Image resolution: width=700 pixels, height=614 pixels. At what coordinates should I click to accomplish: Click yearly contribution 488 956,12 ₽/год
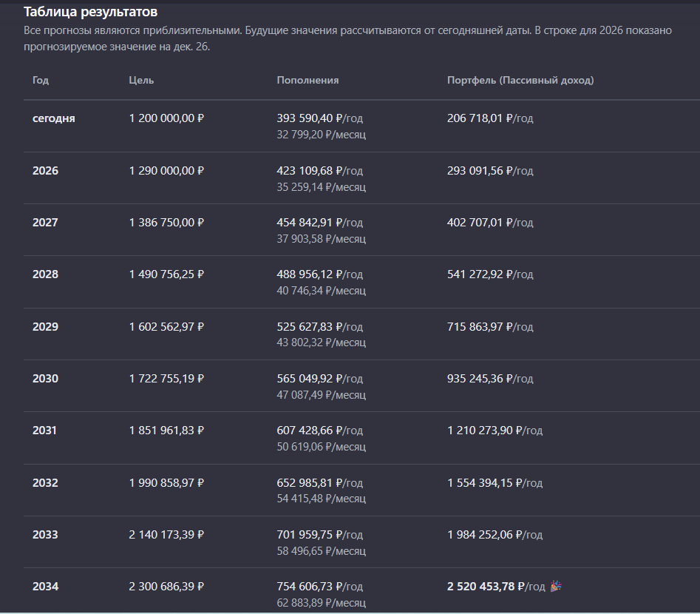pos(319,274)
